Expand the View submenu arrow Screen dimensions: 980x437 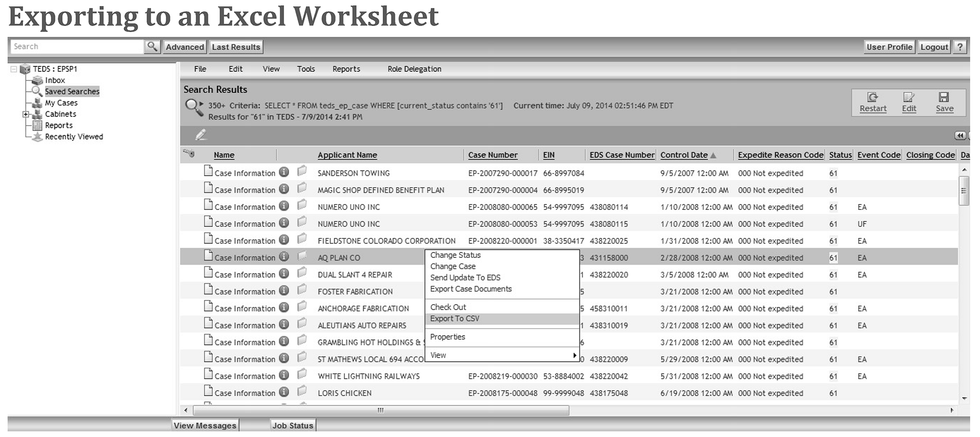click(x=575, y=355)
